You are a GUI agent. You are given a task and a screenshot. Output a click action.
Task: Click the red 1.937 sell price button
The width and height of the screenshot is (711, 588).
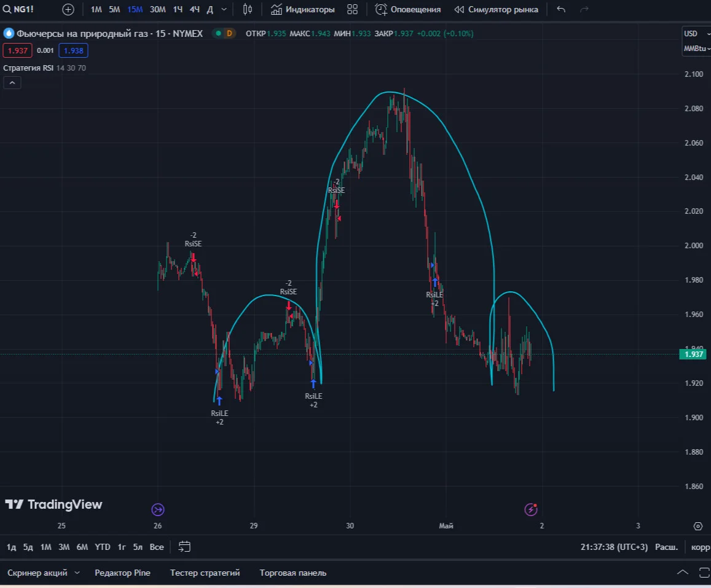[18, 50]
